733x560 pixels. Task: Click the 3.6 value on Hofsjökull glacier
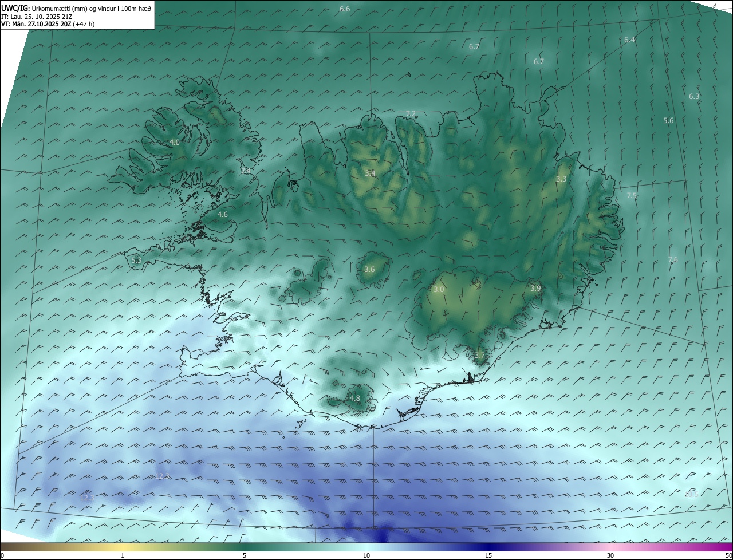(369, 269)
